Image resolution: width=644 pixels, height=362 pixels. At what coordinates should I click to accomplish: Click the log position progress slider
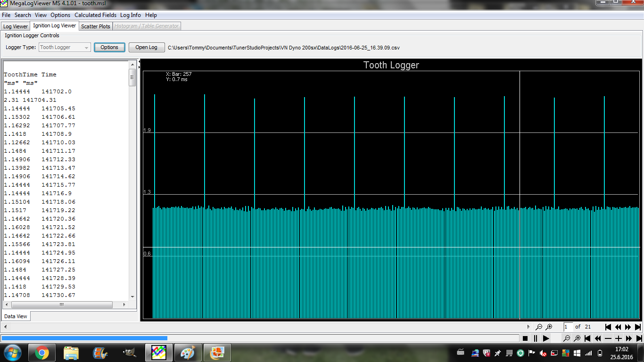260,338
